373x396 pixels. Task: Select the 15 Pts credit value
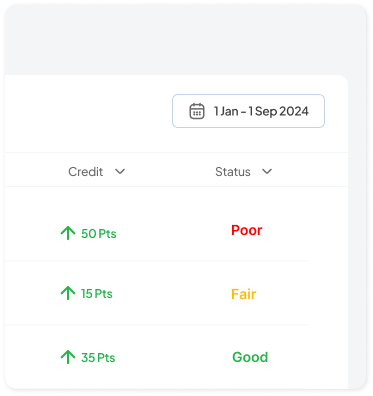97,294
